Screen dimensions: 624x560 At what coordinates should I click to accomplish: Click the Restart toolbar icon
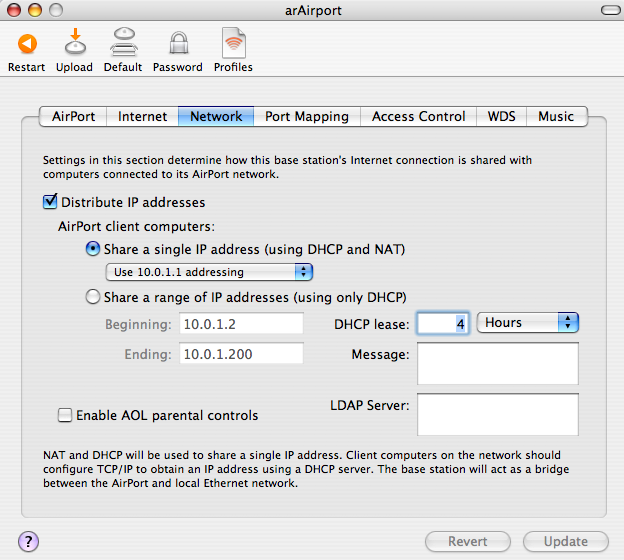(x=27, y=44)
